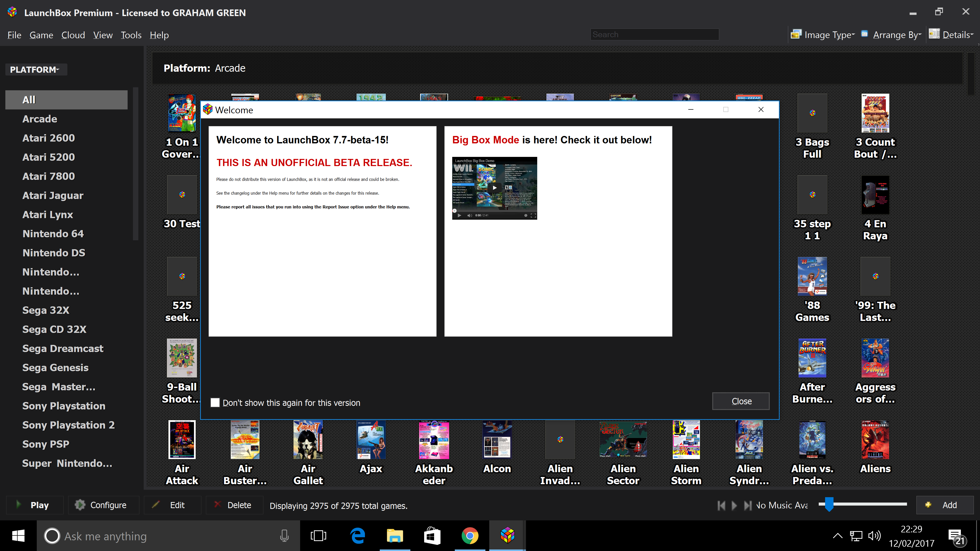Select All in platform list
This screenshot has width=980, height=551.
[x=67, y=100]
